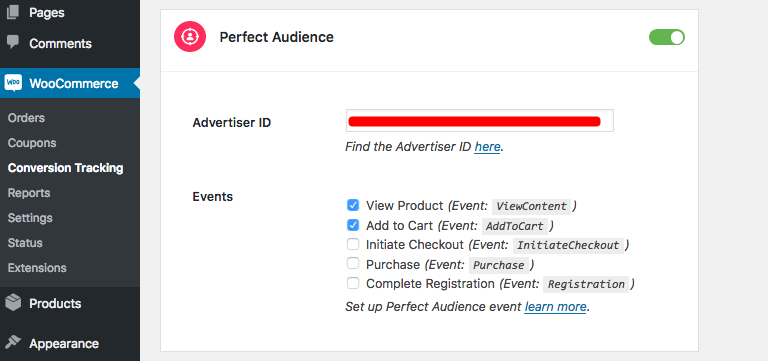768x361 pixels.
Task: Select the Extensions submenu item
Action: [x=37, y=268]
